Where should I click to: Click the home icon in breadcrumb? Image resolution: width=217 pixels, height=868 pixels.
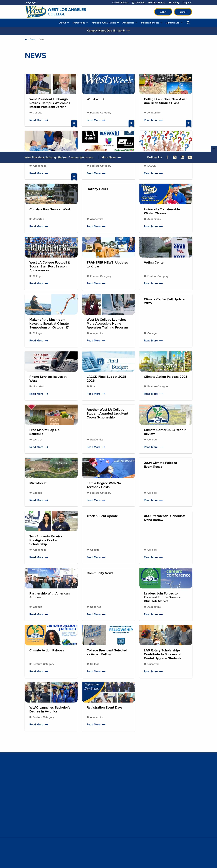pyautogui.click(x=26, y=39)
